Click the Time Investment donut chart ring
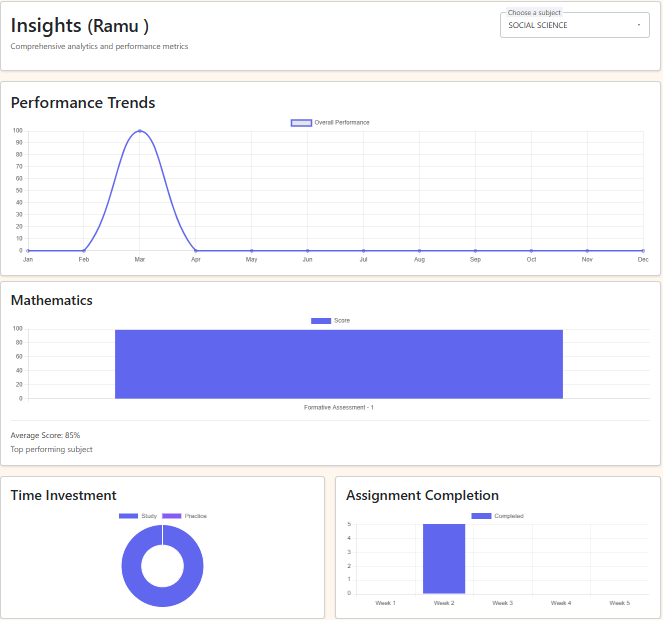The image size is (663, 620). click(x=130, y=566)
